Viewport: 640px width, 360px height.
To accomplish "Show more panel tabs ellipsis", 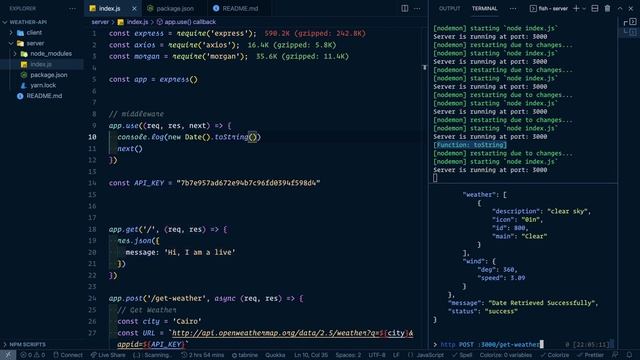I will (x=513, y=8).
